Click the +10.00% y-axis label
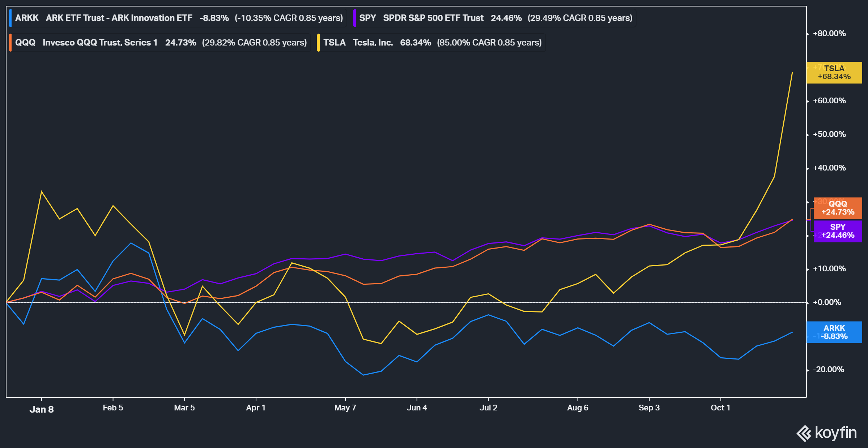 [829, 269]
